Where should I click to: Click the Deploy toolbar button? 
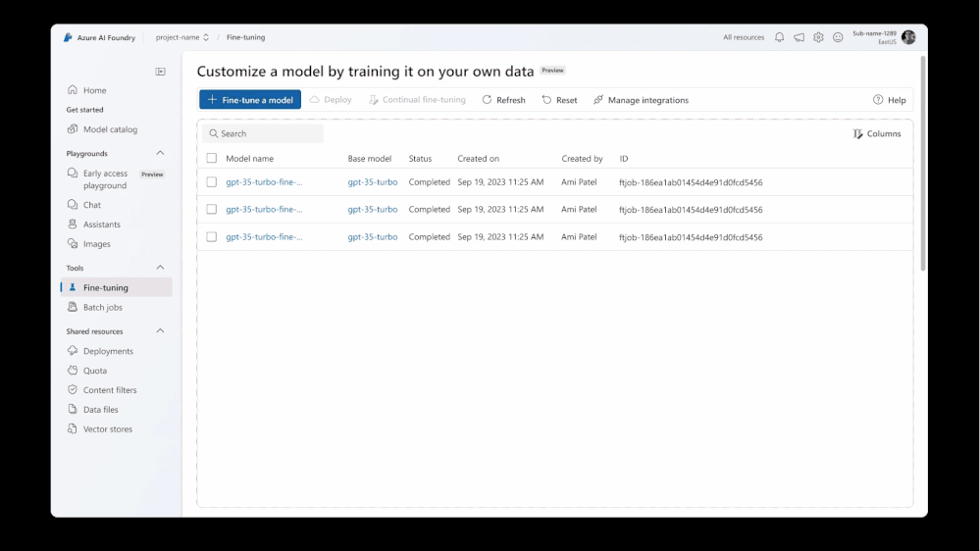[x=331, y=100]
